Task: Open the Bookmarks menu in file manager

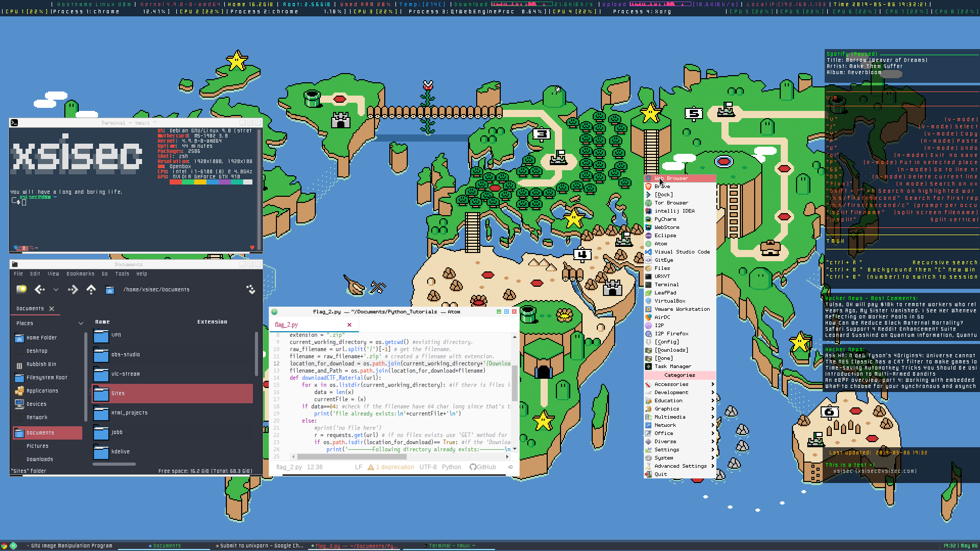Action: coord(80,274)
